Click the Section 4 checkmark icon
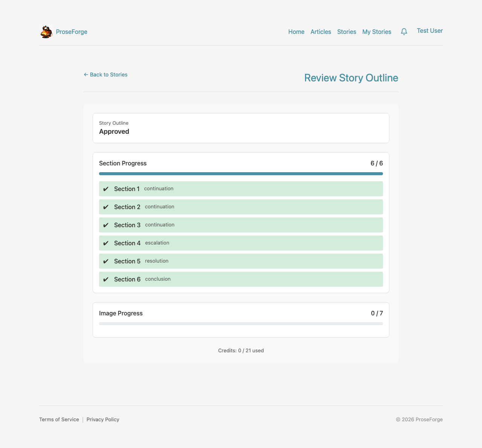The width and height of the screenshot is (482, 448). [x=106, y=243]
